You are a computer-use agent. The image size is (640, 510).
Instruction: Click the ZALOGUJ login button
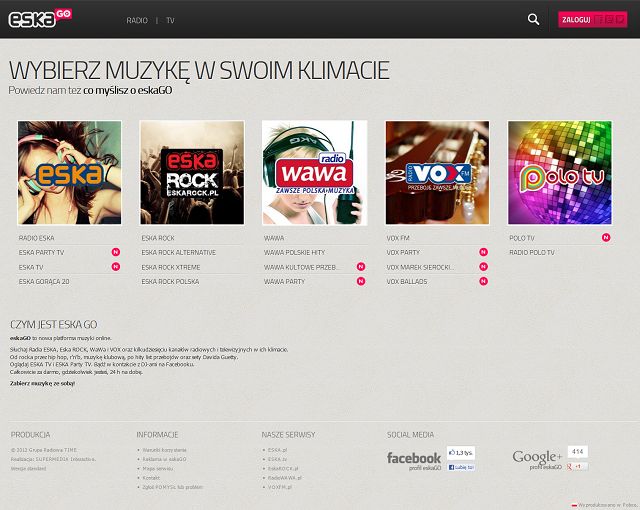pyautogui.click(x=593, y=20)
